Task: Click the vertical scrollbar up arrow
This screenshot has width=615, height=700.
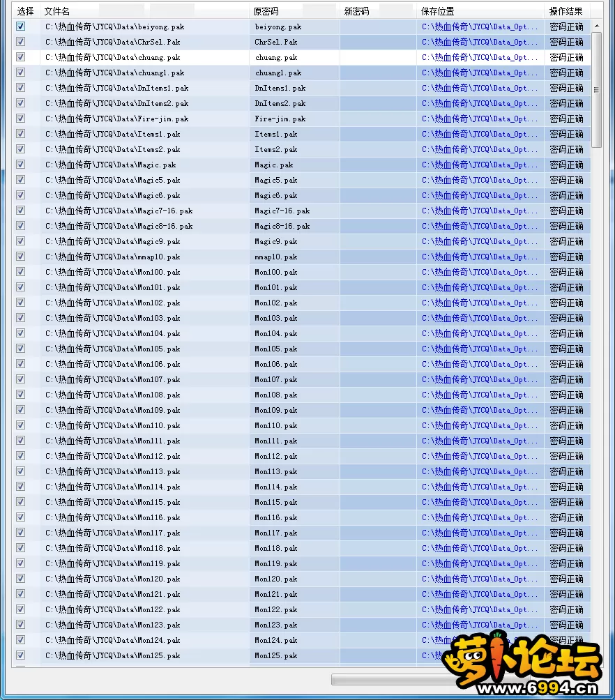Action: pos(597,26)
